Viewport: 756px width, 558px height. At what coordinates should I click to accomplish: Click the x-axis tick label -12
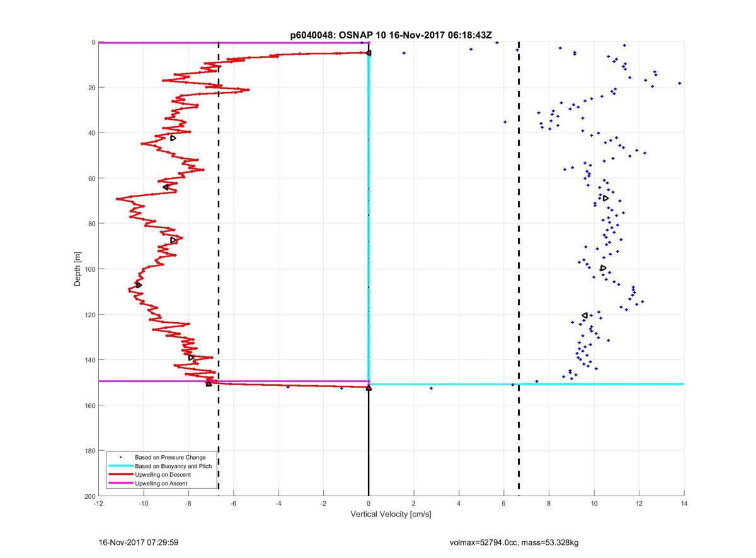click(x=98, y=503)
